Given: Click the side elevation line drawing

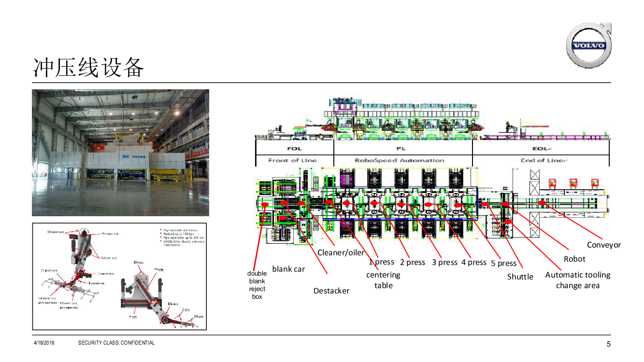Looking at the screenshot, I should (432, 119).
